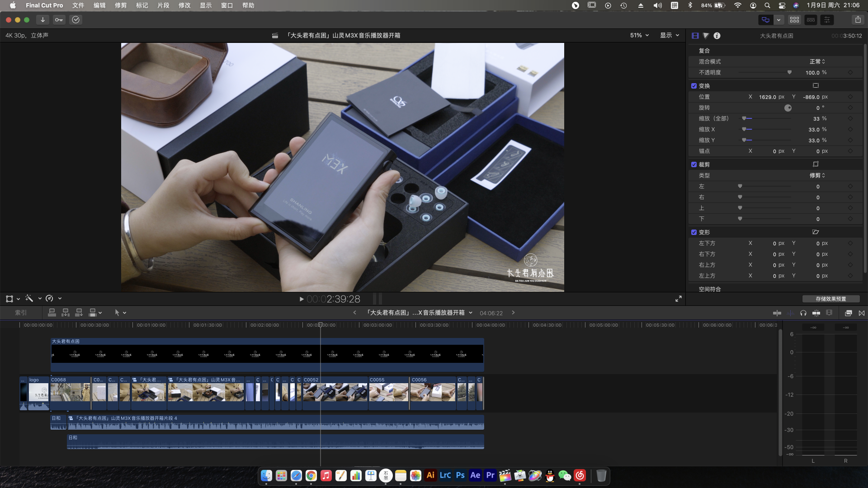
Task: Open the 标记 menu
Action: (142, 5)
